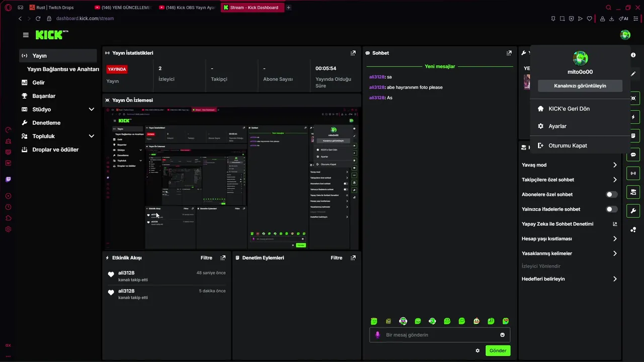Click the document note icon in right rail
Viewport: 644px width, 362px height.
(633, 136)
